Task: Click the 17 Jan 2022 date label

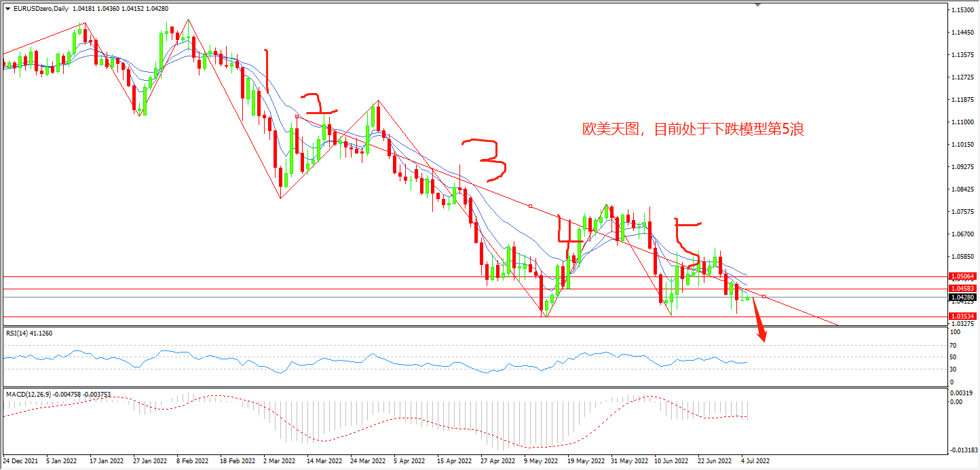Action: pos(105,460)
